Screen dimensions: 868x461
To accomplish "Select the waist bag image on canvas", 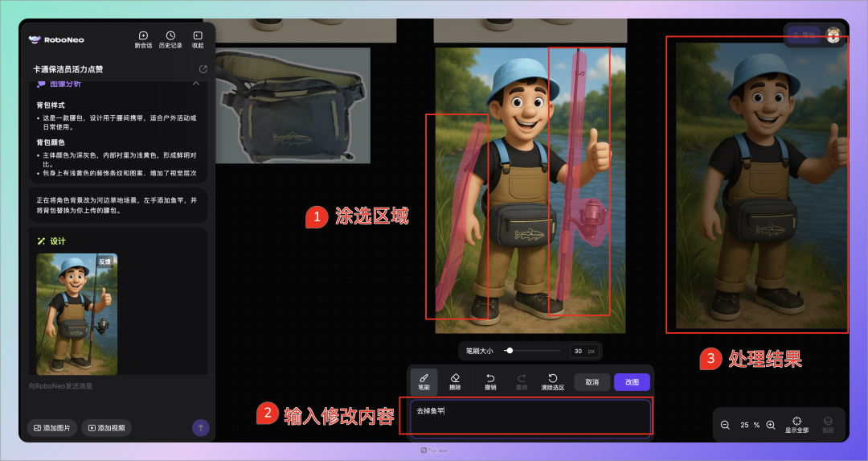I will coord(293,105).
